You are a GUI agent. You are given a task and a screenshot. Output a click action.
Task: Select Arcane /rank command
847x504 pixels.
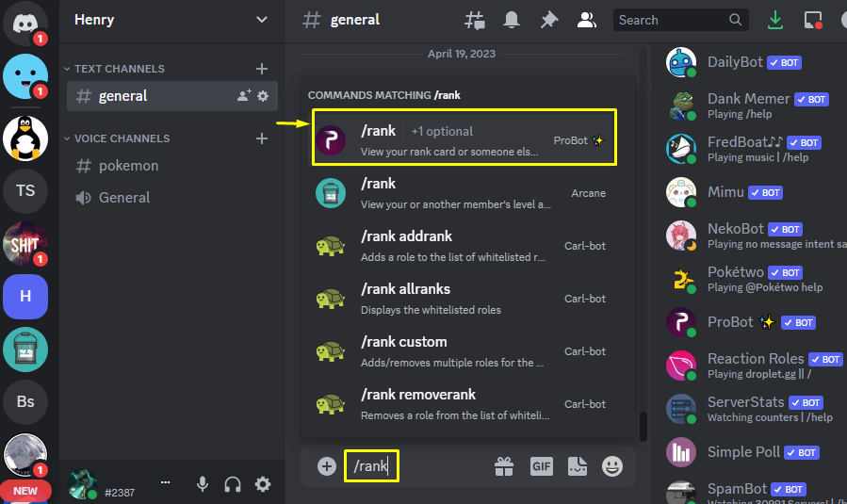click(x=464, y=193)
